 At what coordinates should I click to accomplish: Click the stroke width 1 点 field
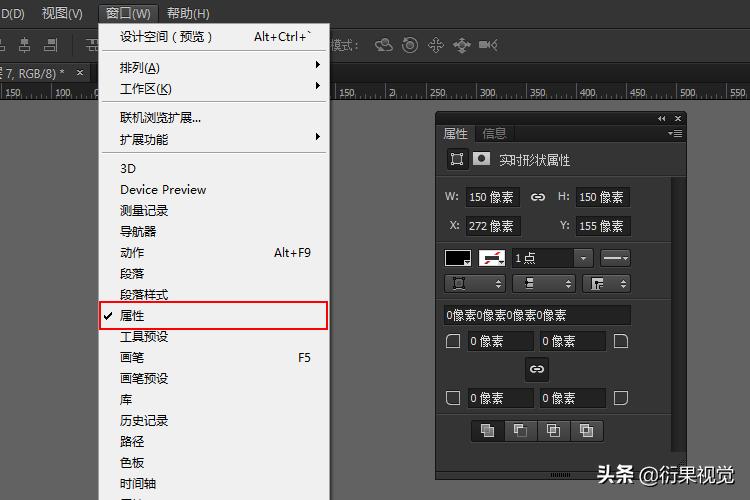click(543, 258)
